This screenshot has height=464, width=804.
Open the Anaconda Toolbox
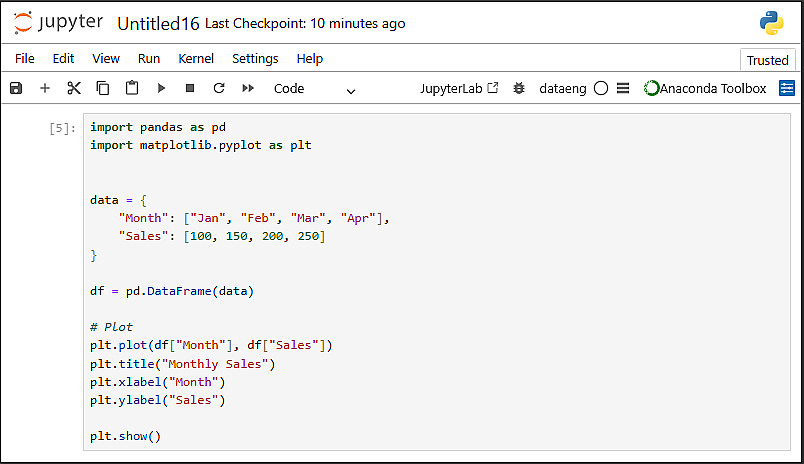[x=706, y=88]
